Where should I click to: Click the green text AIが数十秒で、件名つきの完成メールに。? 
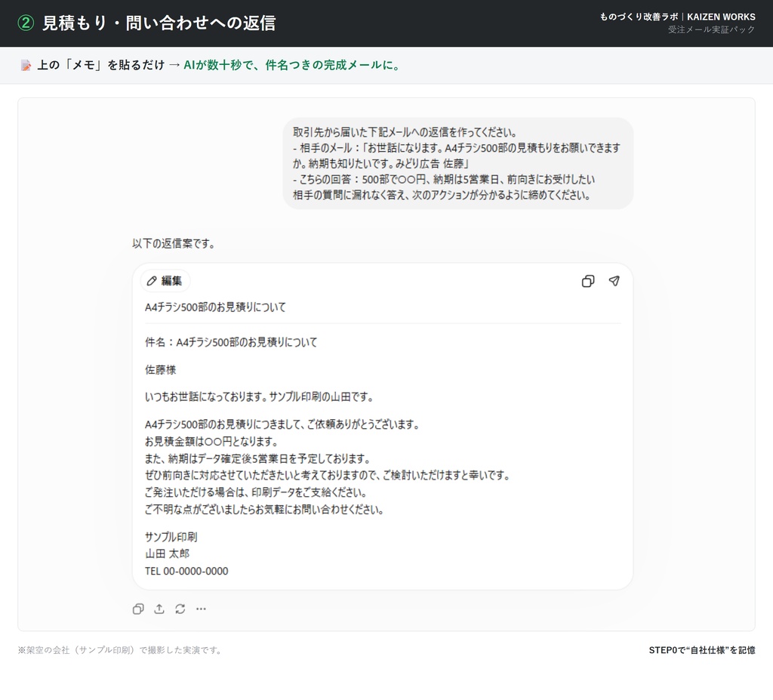click(x=292, y=65)
